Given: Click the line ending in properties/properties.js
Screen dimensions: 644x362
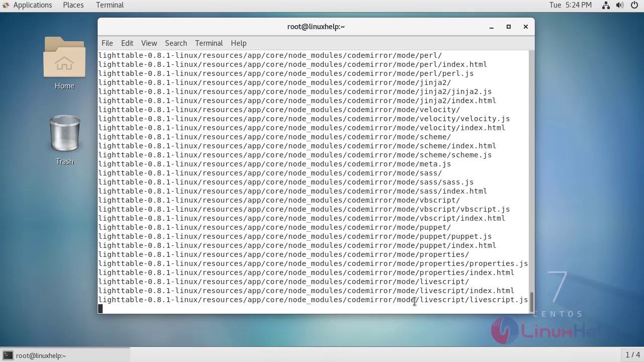Looking at the screenshot, I should click(313, 263).
